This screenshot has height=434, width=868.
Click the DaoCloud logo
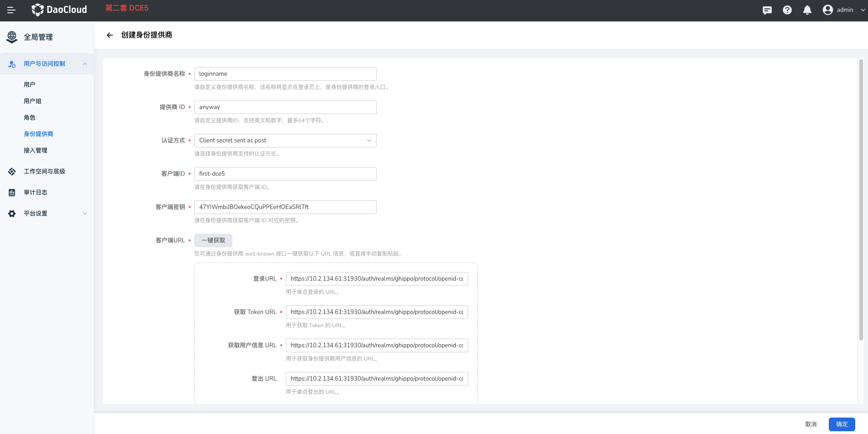pyautogui.click(x=59, y=10)
